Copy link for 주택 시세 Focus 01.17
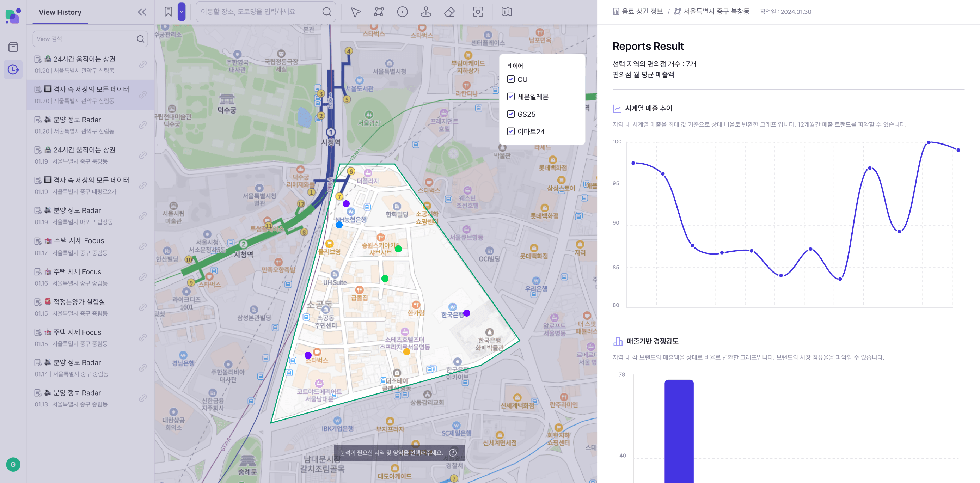The image size is (980, 483). click(143, 246)
